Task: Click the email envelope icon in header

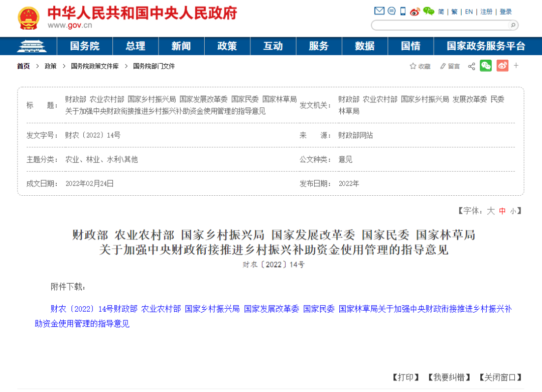Action: (x=379, y=11)
